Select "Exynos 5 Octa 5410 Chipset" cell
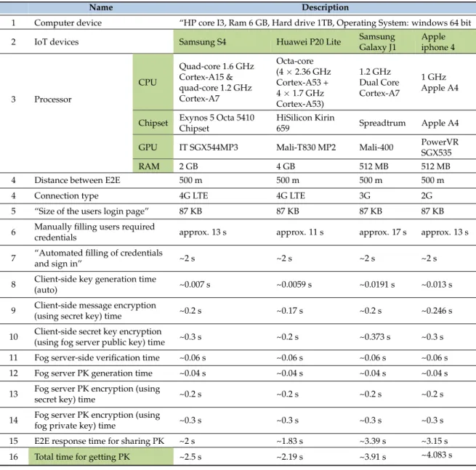 (x=217, y=123)
